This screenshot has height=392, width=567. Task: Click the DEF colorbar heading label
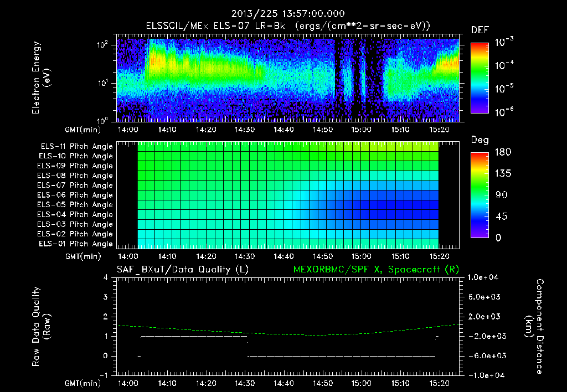pyautogui.click(x=480, y=30)
